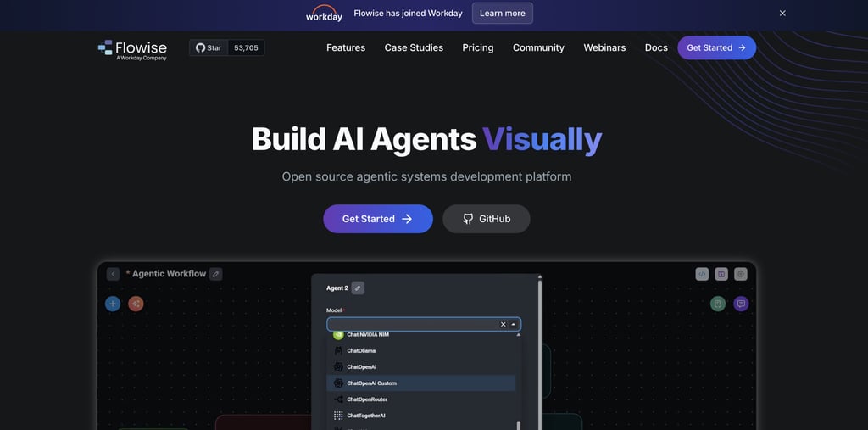Click the hero GitHub button
The image size is (868, 430).
pos(486,219)
